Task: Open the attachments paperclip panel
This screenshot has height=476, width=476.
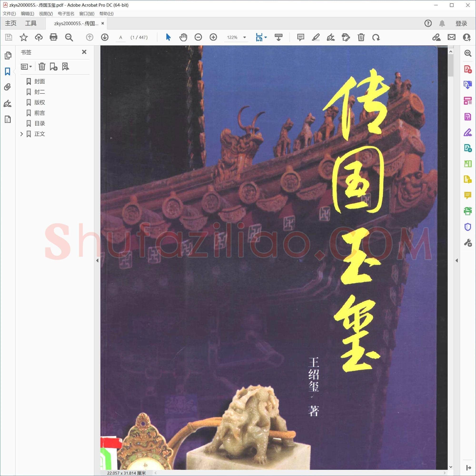Action: tap(8, 87)
